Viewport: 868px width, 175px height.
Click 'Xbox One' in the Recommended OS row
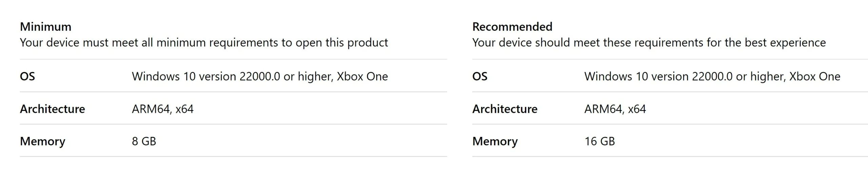click(x=815, y=76)
